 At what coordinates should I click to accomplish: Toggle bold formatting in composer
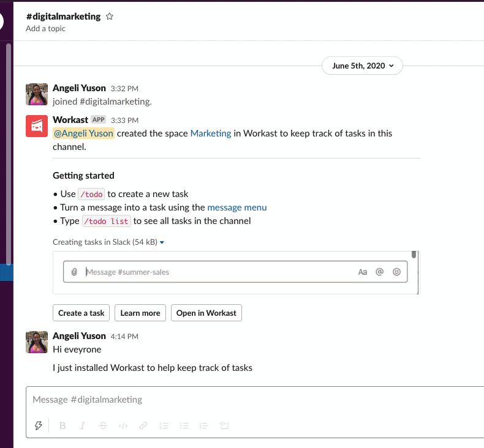point(62,426)
